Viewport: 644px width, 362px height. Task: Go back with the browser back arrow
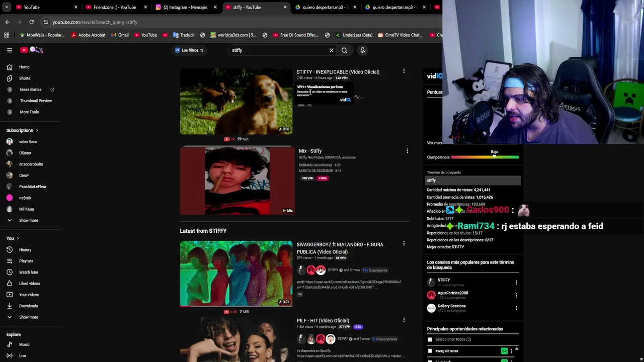(7, 22)
